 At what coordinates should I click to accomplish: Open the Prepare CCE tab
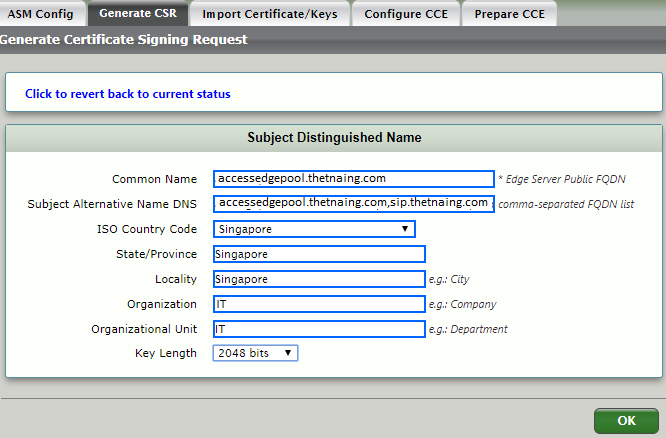pos(509,14)
